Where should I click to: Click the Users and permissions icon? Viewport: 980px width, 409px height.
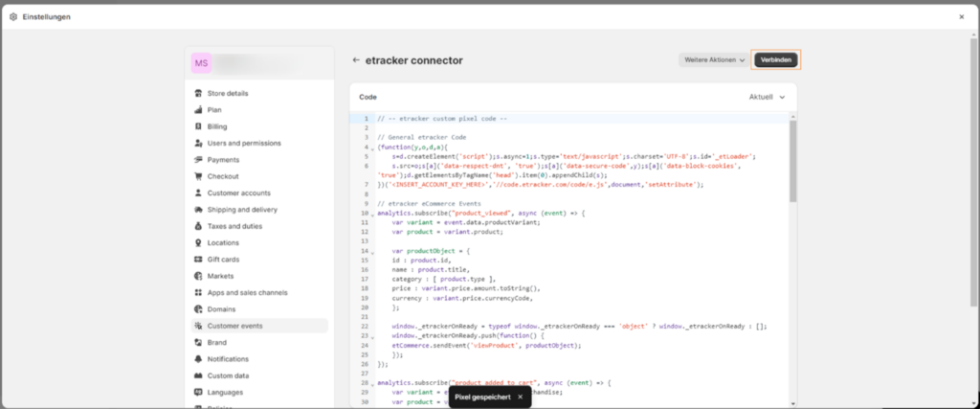pos(198,144)
